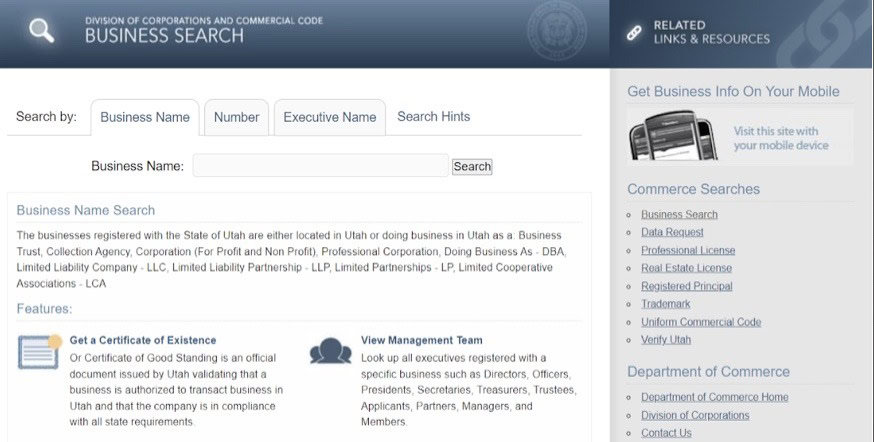
Task: Switch to the Business Name tab
Action: (x=145, y=117)
